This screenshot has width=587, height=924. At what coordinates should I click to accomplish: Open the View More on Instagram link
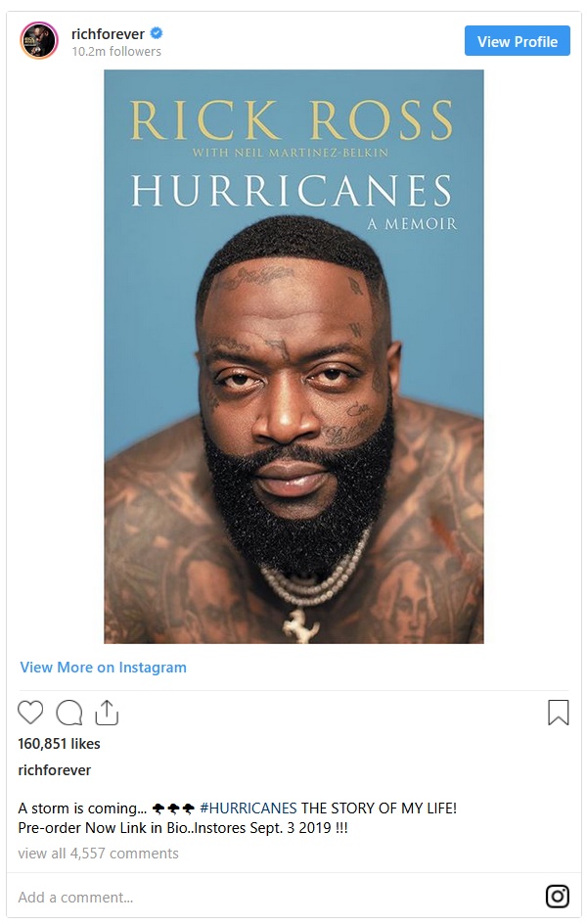pyautogui.click(x=103, y=668)
